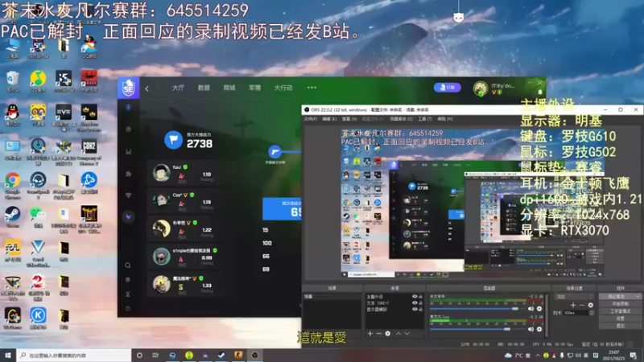The height and width of the screenshot is (362, 644).
Task: Click the purple wings icon in 5E sidebar
Action: pos(129,216)
